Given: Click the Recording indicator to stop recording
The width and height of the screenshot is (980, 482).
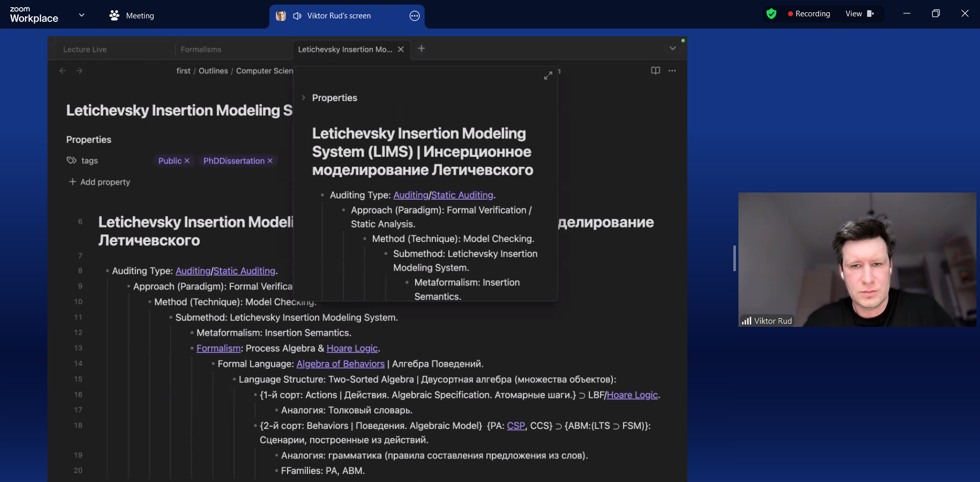Looking at the screenshot, I should [x=808, y=14].
